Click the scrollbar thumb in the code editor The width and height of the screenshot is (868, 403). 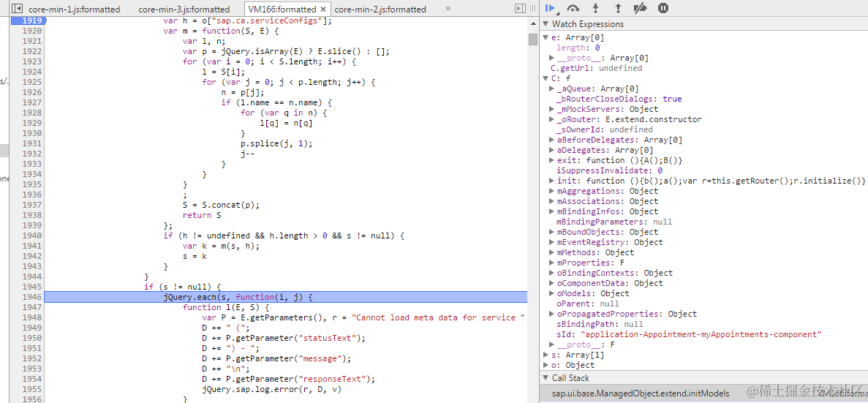coord(533,39)
